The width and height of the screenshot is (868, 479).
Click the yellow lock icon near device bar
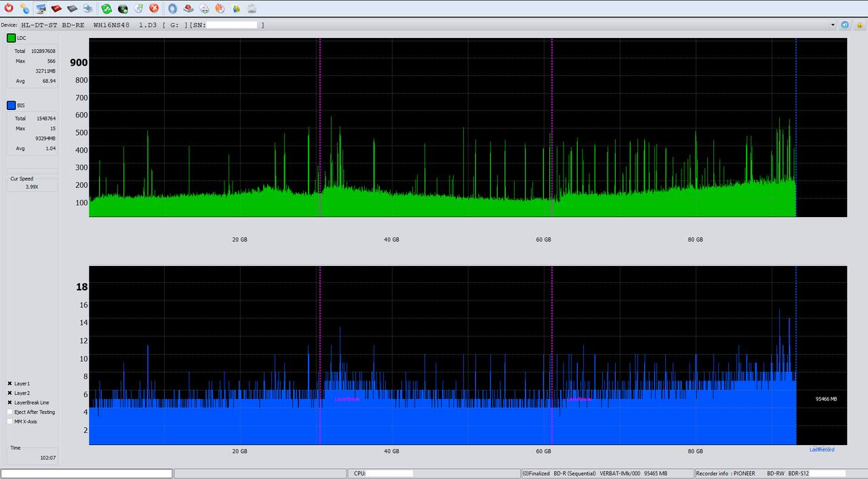tap(858, 25)
